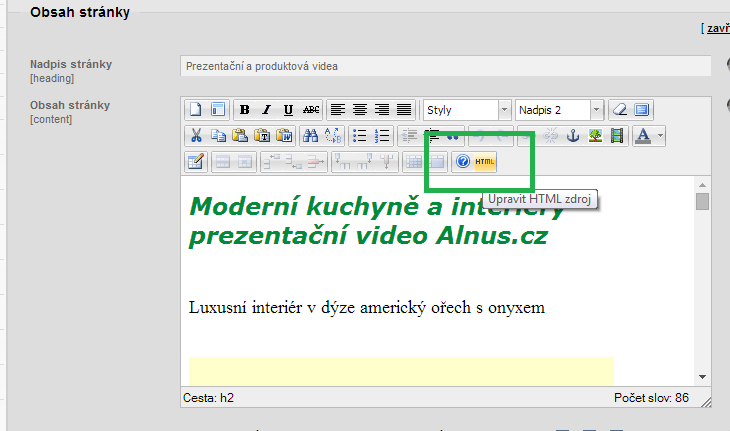Insert table row before icon
This screenshot has width=730, height=431.
tap(271, 162)
